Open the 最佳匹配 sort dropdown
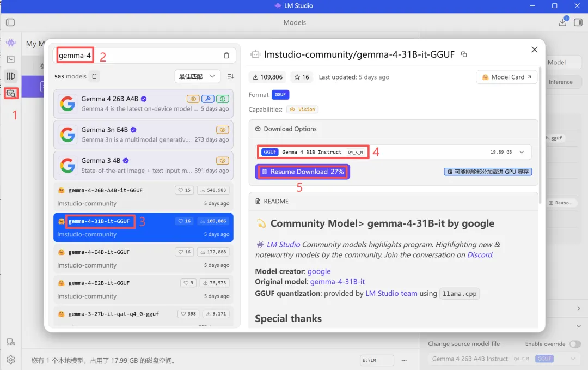Viewport: 588px width, 370px height. point(197,76)
